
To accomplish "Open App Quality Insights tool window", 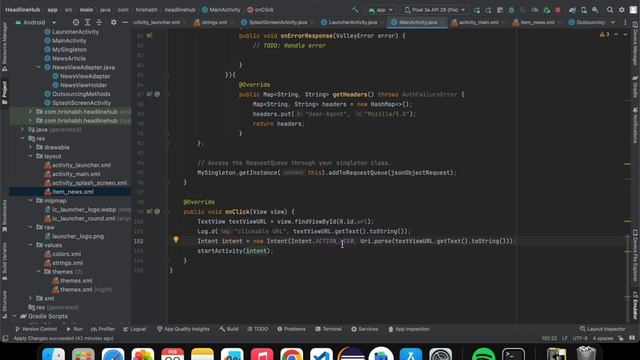I will point(183,329).
